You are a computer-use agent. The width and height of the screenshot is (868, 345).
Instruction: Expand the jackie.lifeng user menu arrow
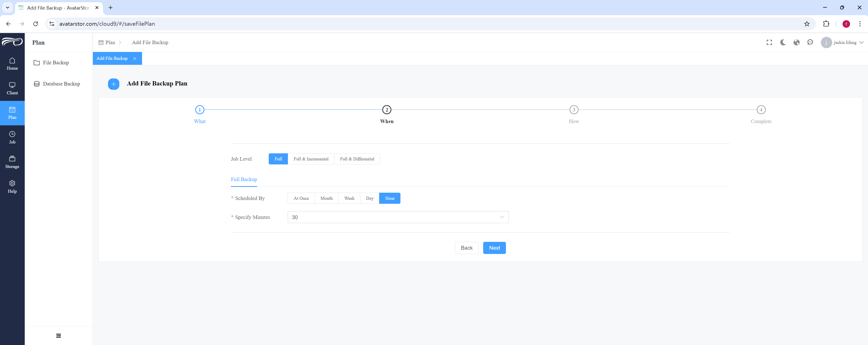(862, 42)
